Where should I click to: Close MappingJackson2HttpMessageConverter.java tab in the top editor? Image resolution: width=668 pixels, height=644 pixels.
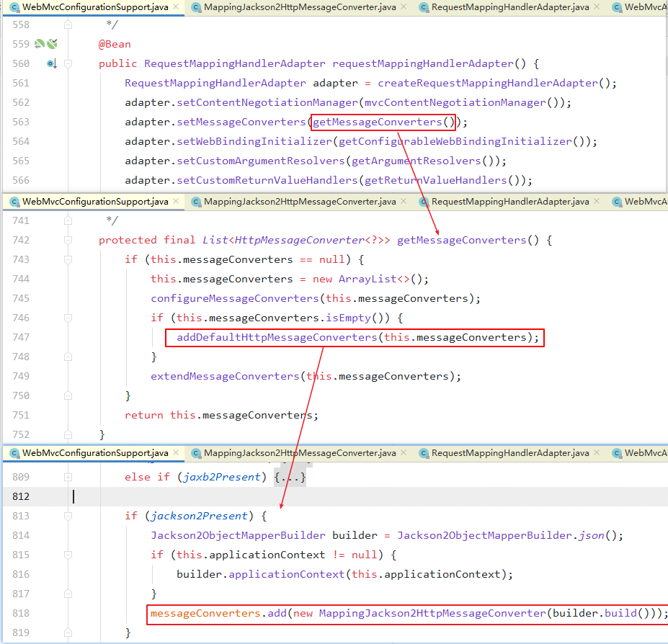pos(404,7)
